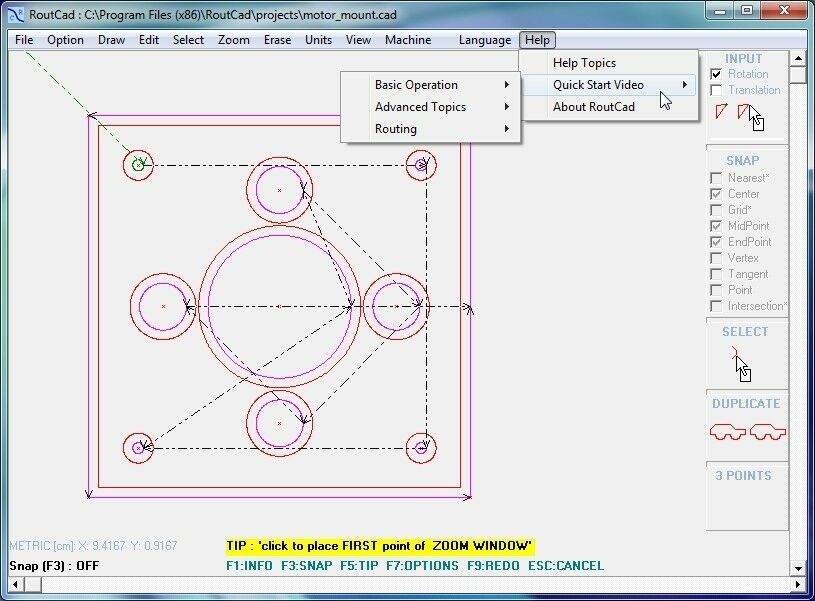Click the 3 POINTS panel heading
The width and height of the screenshot is (815, 601).
[x=743, y=476]
